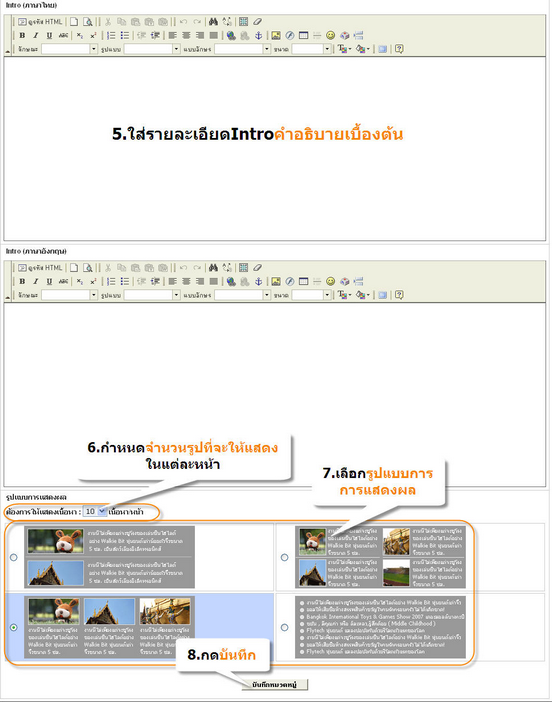Screen dimensions: 552x702
Task: Expand the font dropdown in Thai Intro editor
Action: click(x=242, y=49)
